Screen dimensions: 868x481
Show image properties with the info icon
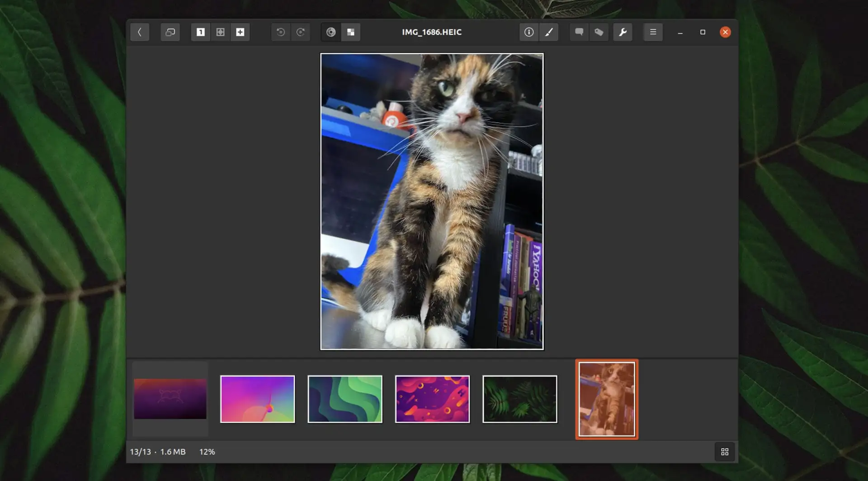click(529, 32)
